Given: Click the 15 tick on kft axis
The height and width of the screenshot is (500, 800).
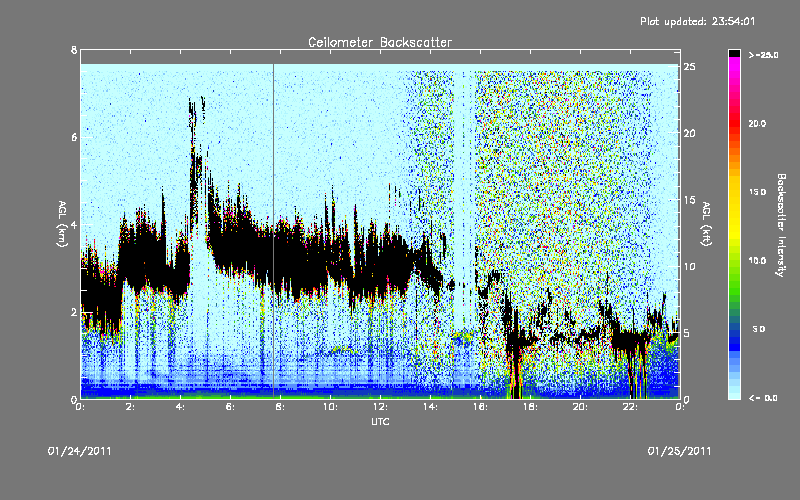Looking at the screenshot, I should [x=690, y=200].
